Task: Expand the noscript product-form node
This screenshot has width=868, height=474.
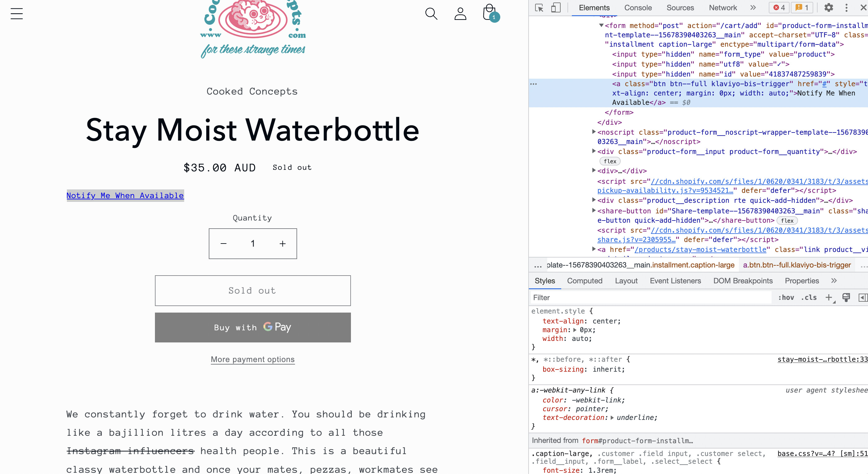Action: pyautogui.click(x=594, y=132)
